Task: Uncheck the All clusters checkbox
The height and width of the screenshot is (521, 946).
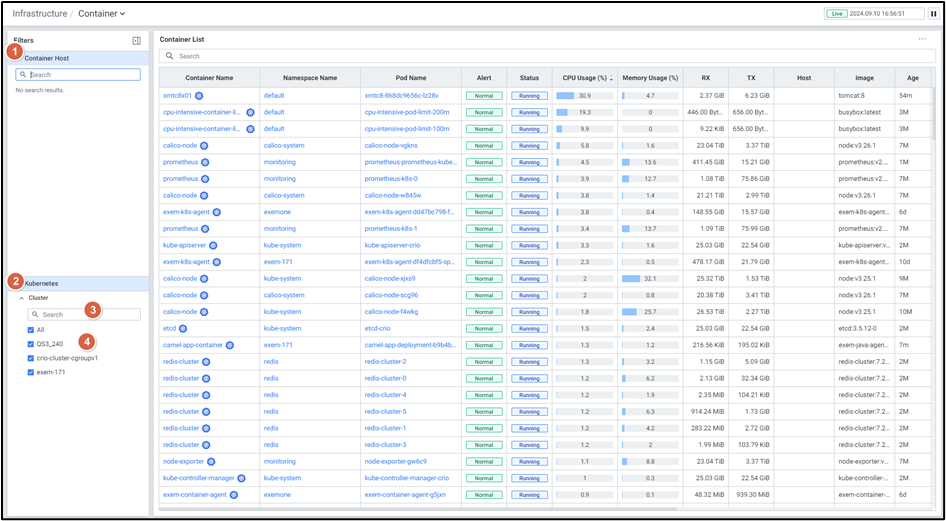Action: (31, 329)
